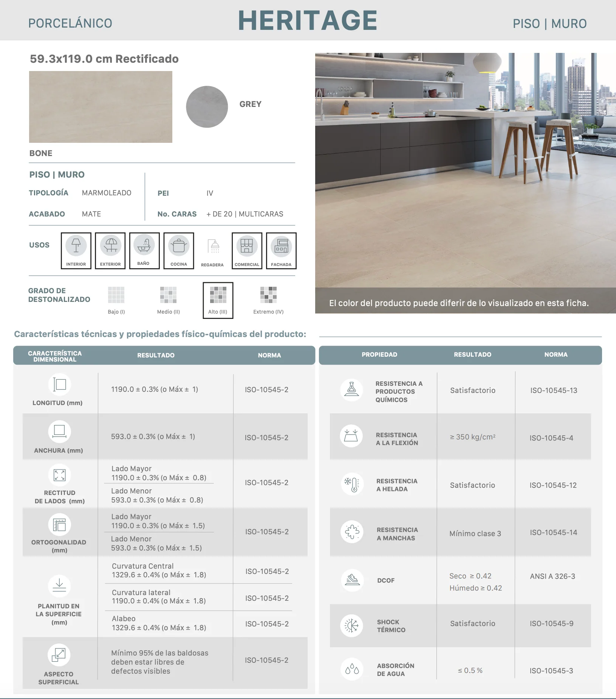Click the Grey round color swatch
Viewport: 616px width, 699px height.
pyautogui.click(x=207, y=107)
